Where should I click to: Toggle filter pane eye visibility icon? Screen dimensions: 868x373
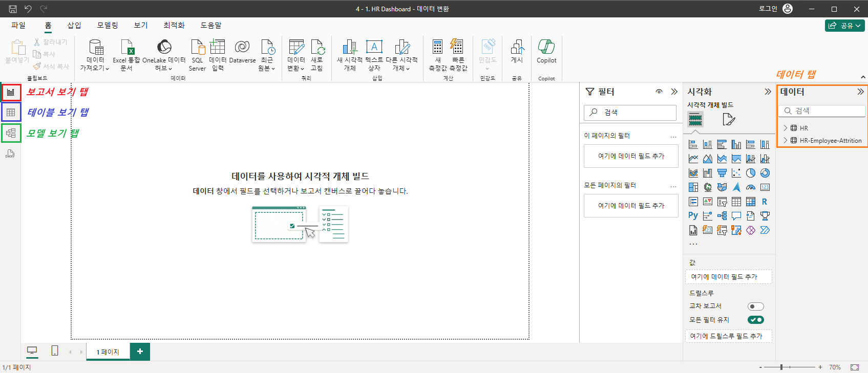point(659,92)
